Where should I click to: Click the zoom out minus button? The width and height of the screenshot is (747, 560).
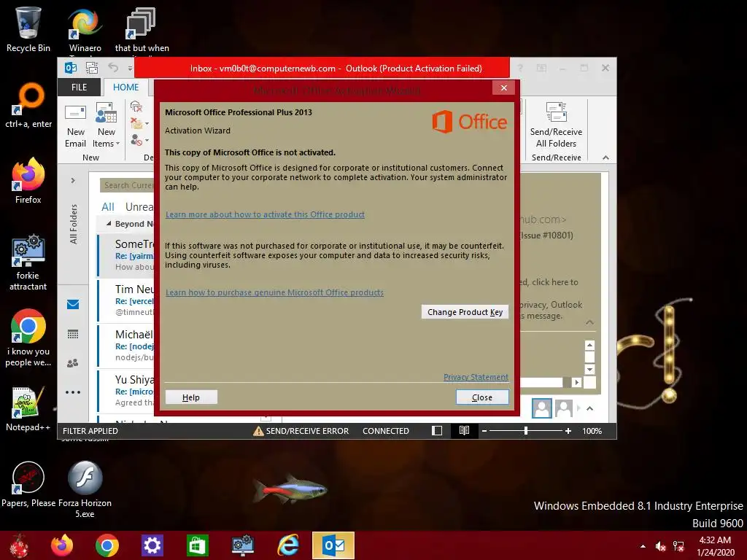point(484,431)
